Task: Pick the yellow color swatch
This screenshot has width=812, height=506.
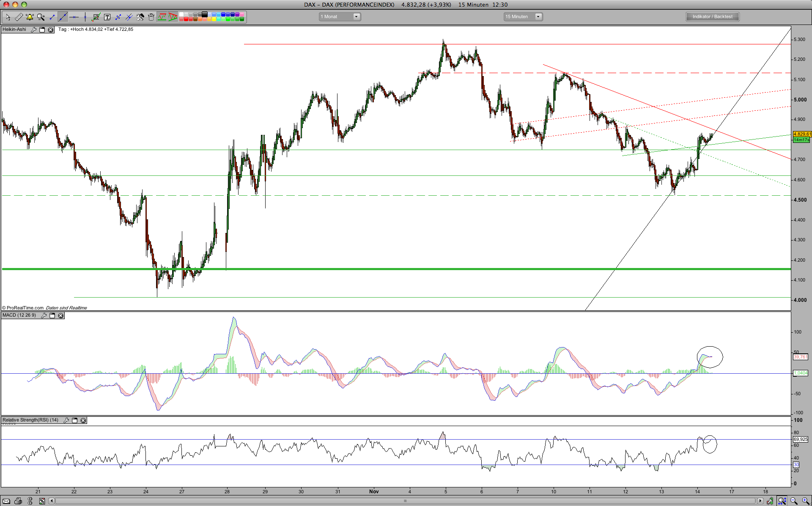Action: tap(214, 19)
